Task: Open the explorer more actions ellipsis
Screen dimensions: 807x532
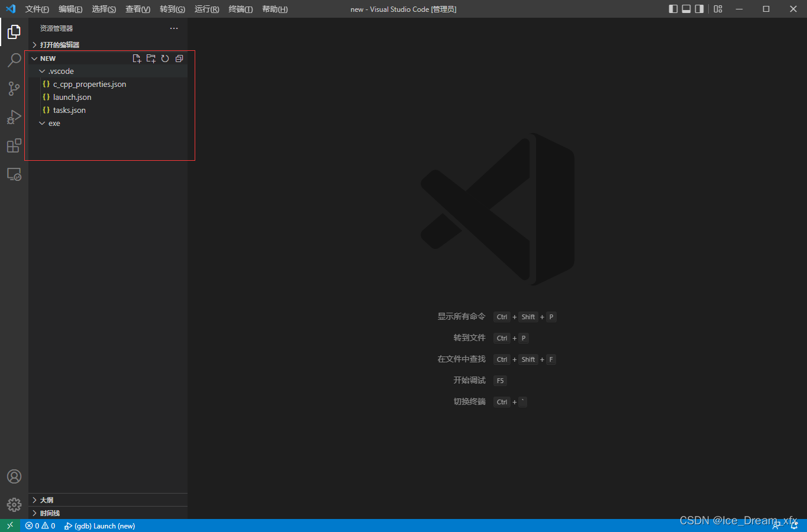Action: coord(174,28)
